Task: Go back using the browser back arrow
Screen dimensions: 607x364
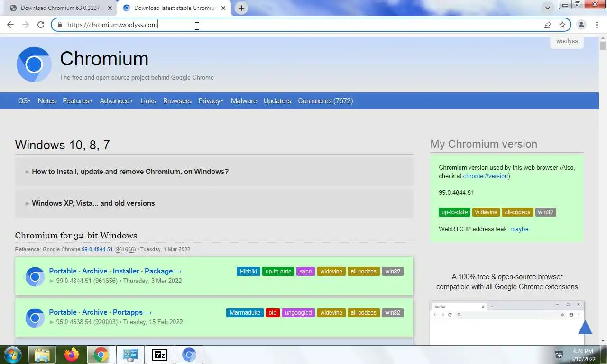Action: (10, 25)
